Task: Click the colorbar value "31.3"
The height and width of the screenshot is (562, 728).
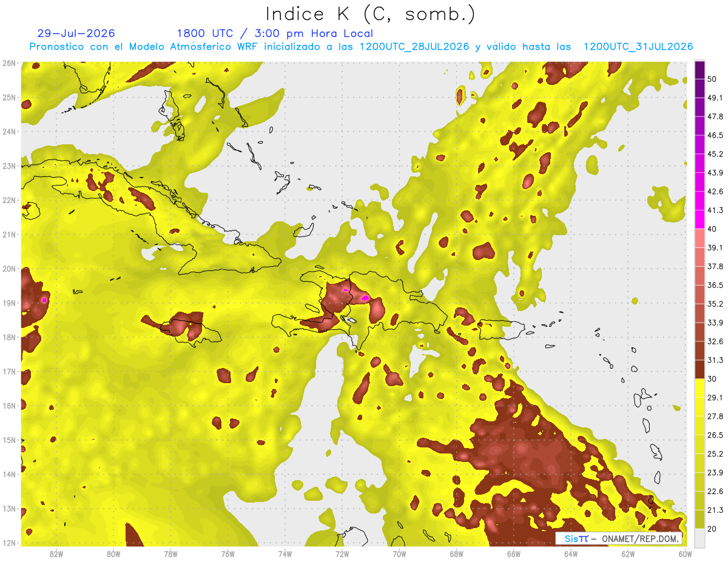Action: pos(715,361)
